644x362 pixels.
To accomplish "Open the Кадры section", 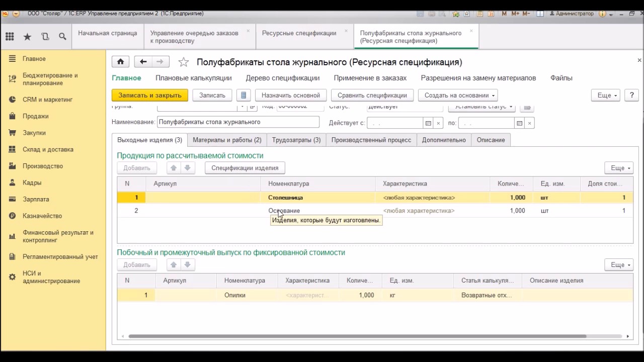I will click(x=32, y=183).
